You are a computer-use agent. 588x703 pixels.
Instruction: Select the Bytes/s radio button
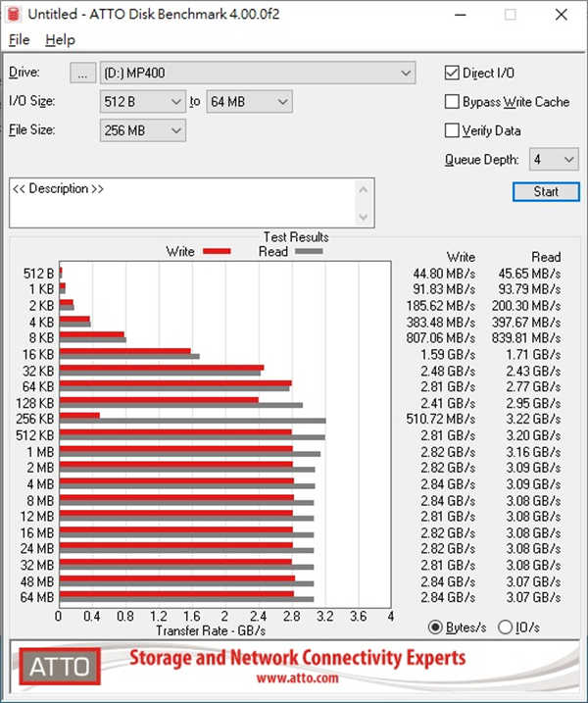(435, 627)
